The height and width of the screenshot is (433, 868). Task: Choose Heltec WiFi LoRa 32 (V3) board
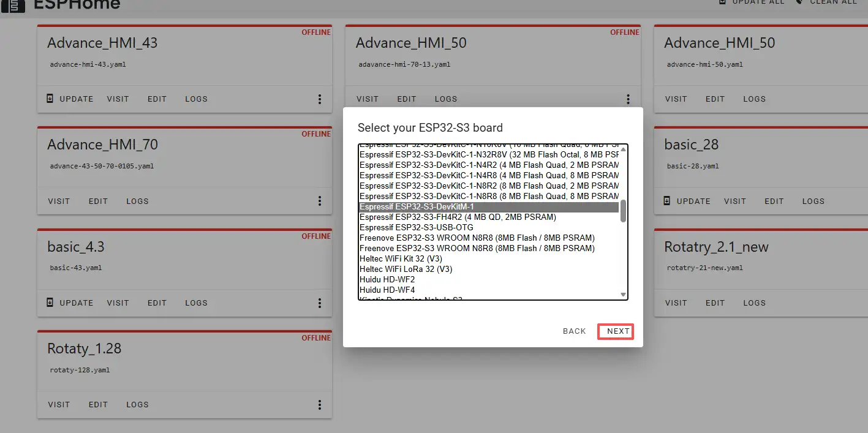[x=406, y=269]
